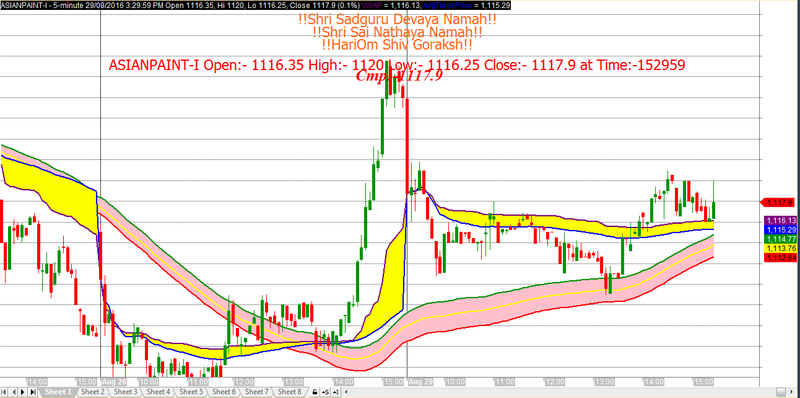Jump to the last sheet arrow
This screenshot has width=800, height=398.
(33, 392)
